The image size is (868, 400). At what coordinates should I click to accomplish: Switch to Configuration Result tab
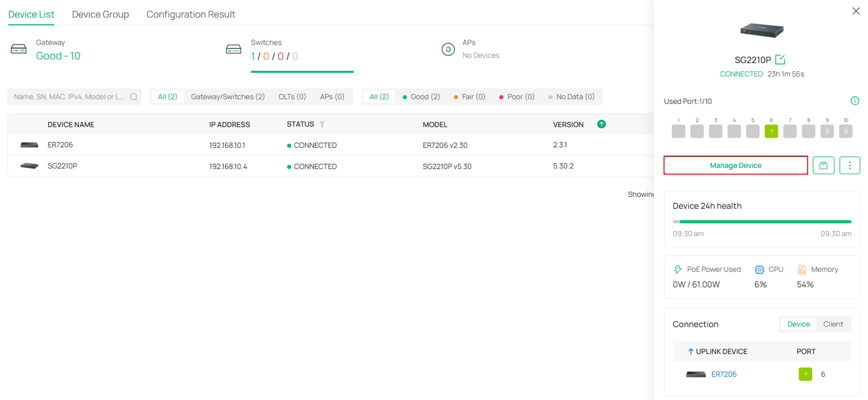tap(190, 15)
